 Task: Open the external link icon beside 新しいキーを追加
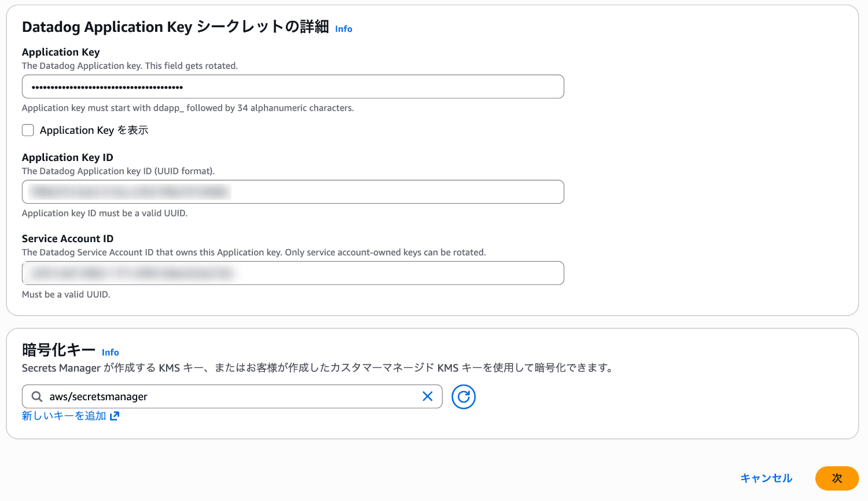point(115,416)
